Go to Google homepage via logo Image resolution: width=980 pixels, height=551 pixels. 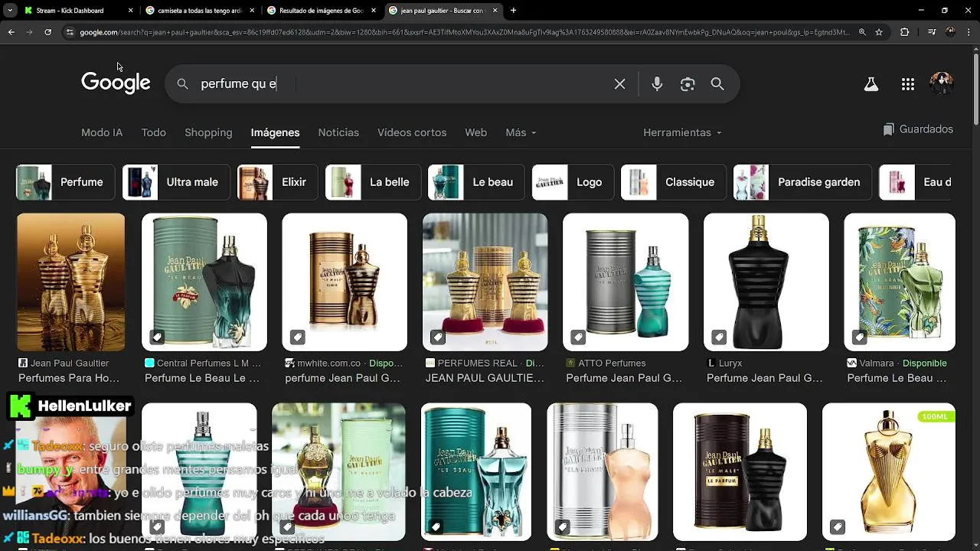116,83
